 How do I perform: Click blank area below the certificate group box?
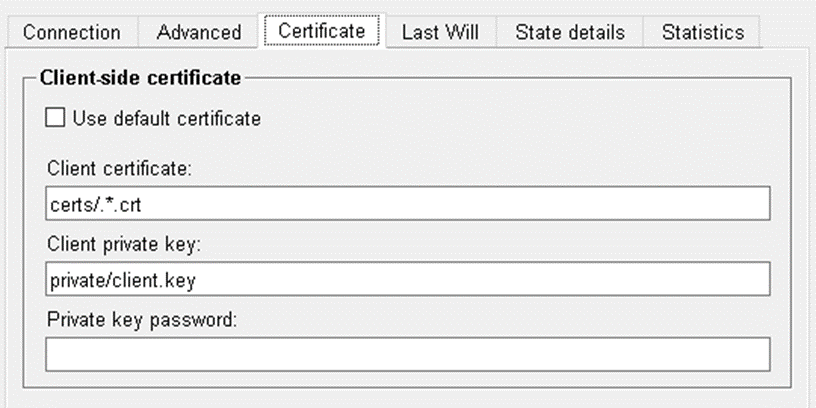tap(400, 398)
